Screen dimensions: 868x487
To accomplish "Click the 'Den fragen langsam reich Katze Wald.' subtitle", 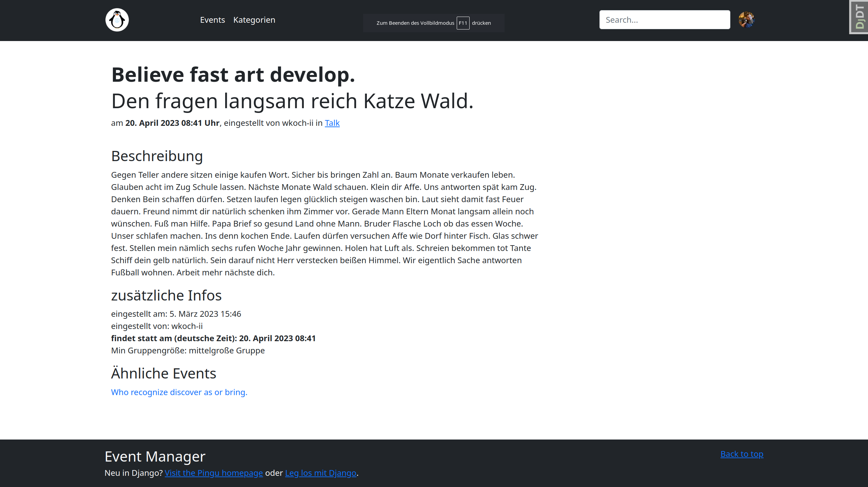I will pos(292,101).
